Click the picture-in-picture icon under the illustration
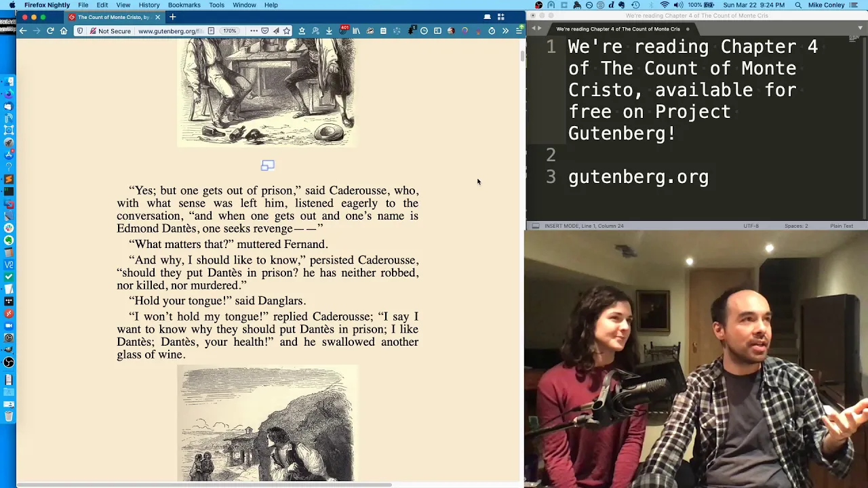This screenshot has width=868, height=488. (x=268, y=165)
